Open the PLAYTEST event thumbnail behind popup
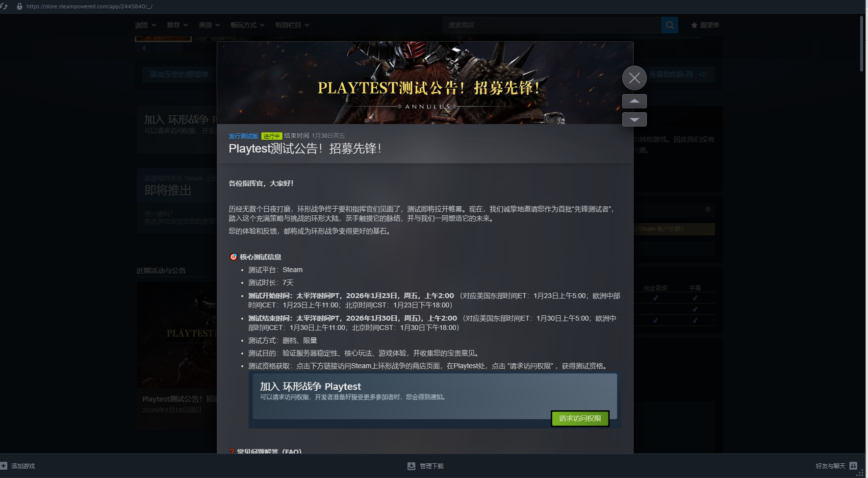 point(177,335)
